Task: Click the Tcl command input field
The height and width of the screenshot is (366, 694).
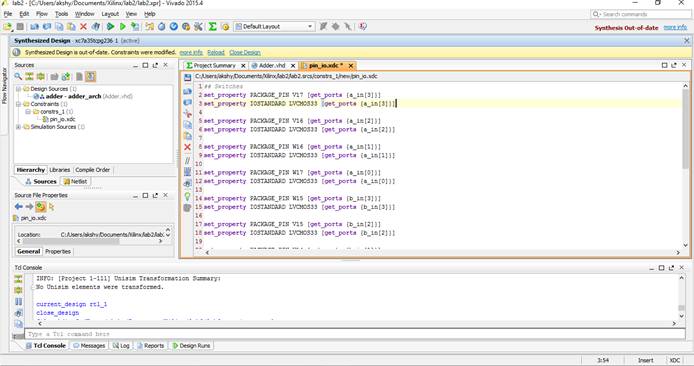Action: (x=354, y=334)
